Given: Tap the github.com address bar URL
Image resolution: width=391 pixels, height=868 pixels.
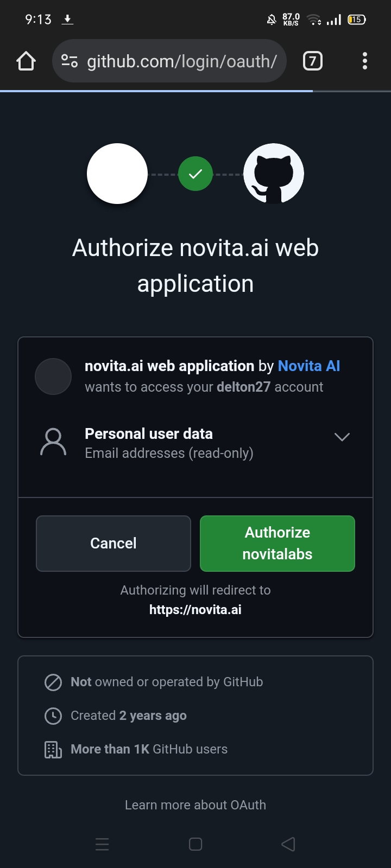Looking at the screenshot, I should (182, 61).
